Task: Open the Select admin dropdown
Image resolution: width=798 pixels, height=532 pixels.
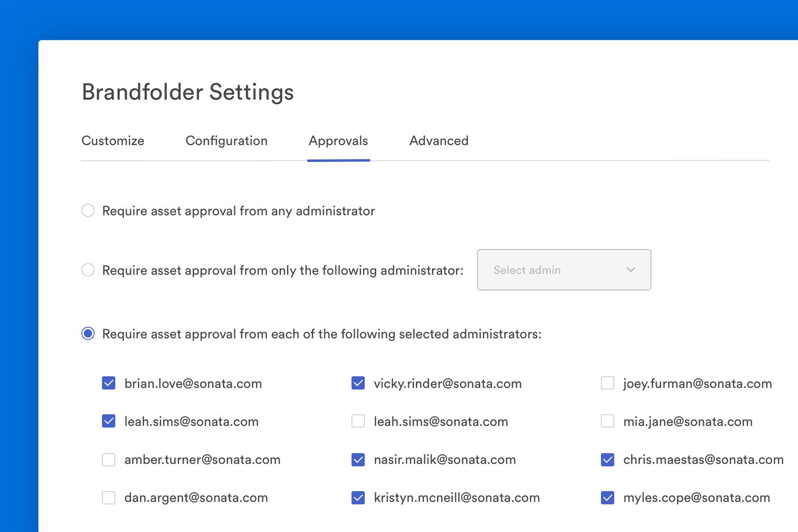Action: coord(564,270)
